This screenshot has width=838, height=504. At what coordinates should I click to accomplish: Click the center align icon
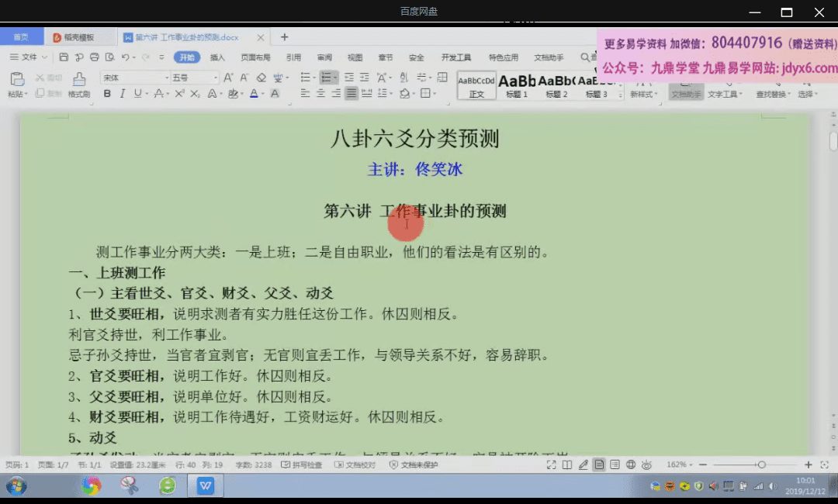320,94
